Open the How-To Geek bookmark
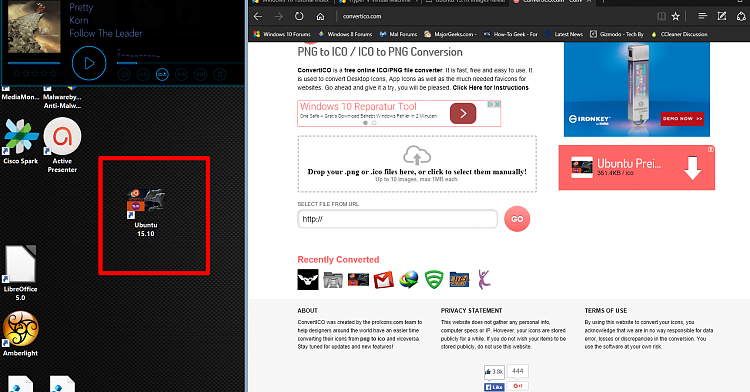The width and height of the screenshot is (750, 392). pos(510,34)
